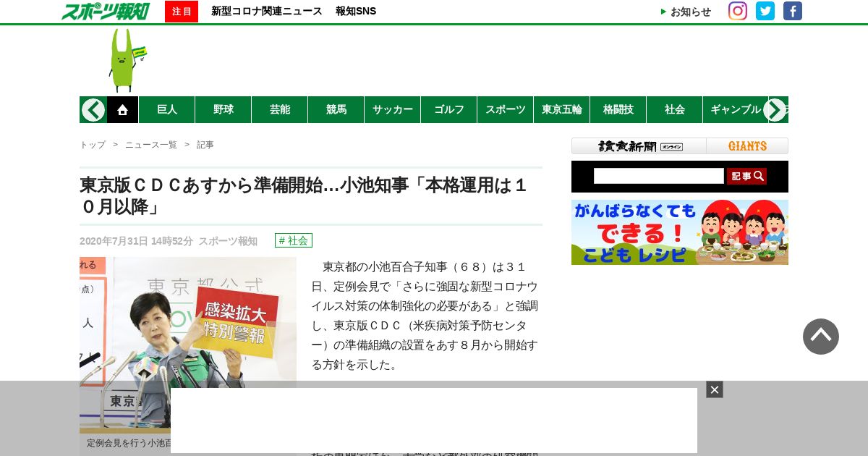Click the red 注目 badge

coord(182,11)
